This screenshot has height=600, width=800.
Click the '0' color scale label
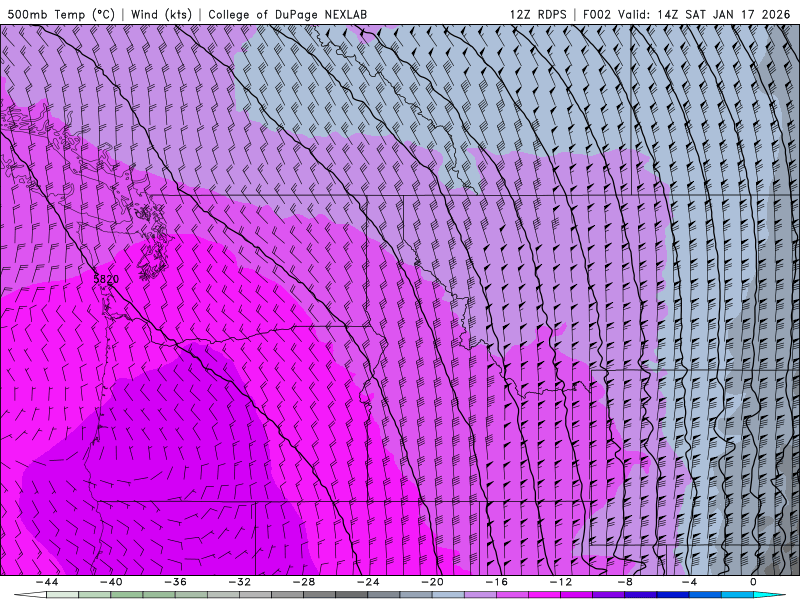pos(753,582)
